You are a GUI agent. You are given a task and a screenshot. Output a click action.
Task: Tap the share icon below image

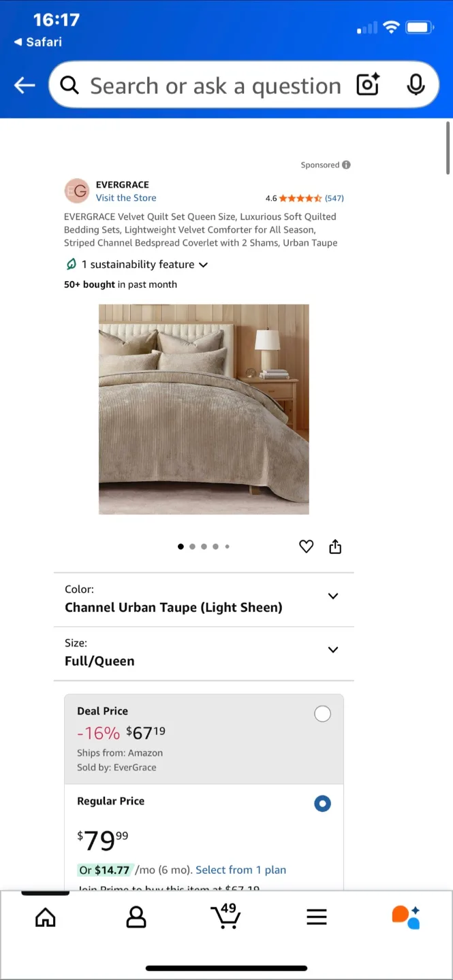335,546
